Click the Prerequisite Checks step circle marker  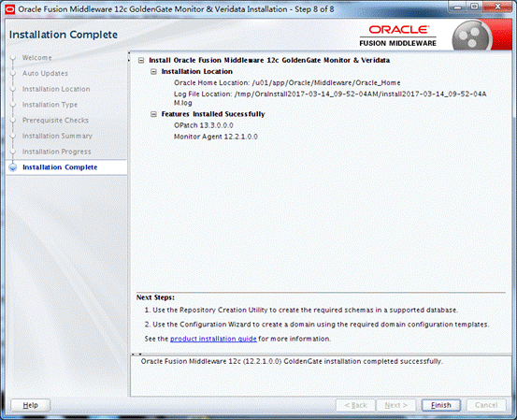pyautogui.click(x=13, y=121)
